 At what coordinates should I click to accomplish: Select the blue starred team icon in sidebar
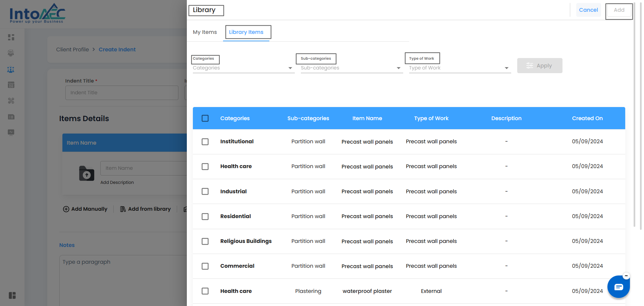11,69
